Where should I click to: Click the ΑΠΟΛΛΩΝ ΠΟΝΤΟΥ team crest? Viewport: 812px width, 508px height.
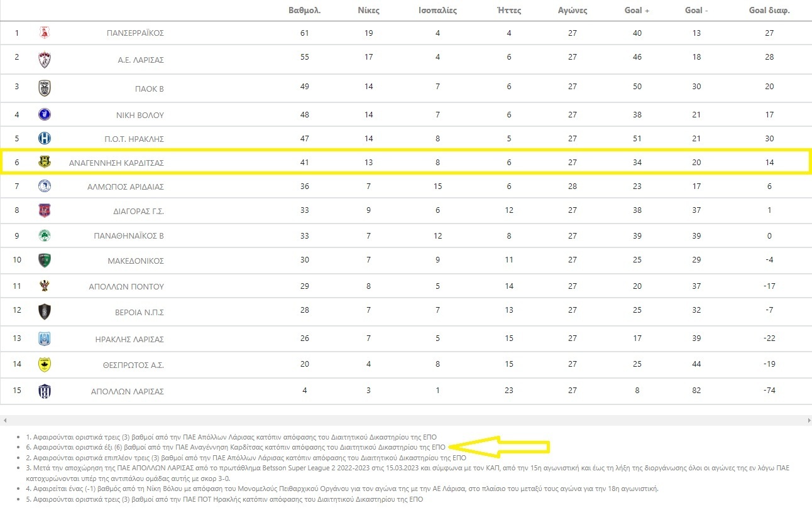coord(45,286)
